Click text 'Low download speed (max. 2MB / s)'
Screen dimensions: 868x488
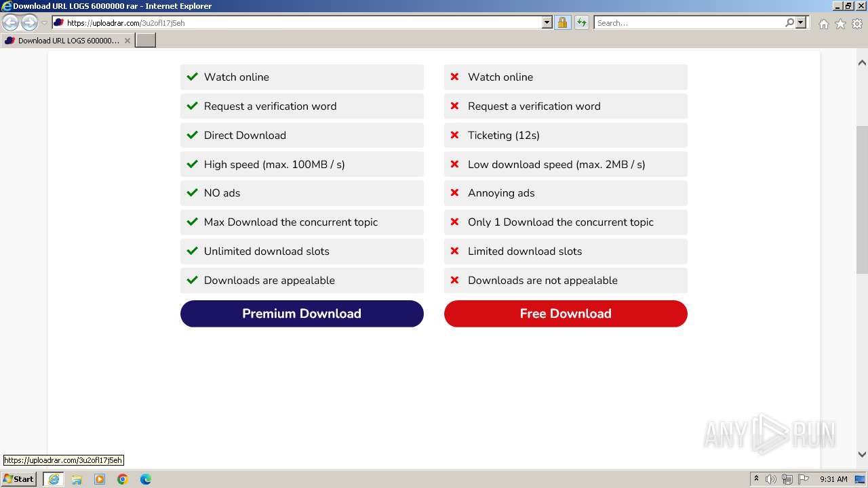click(557, 165)
